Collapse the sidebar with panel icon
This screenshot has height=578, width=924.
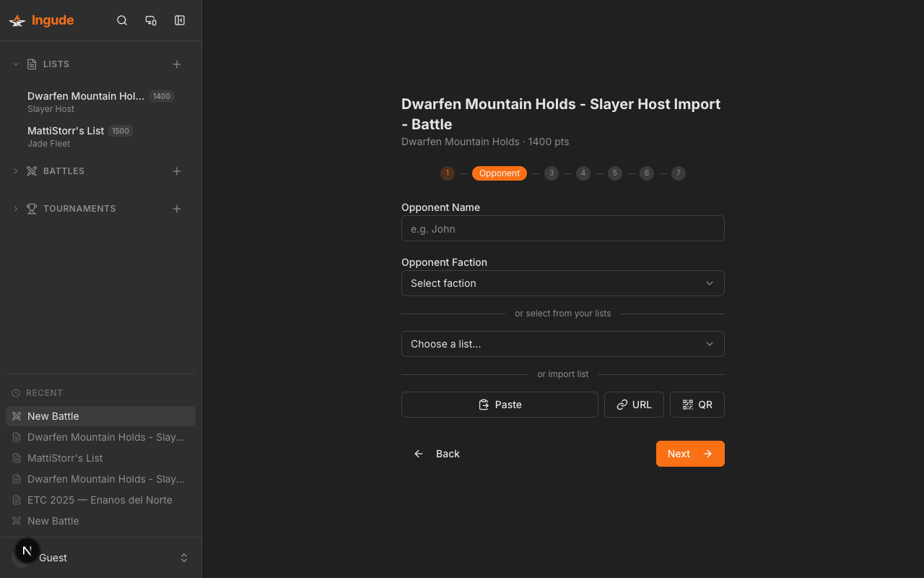pos(180,20)
